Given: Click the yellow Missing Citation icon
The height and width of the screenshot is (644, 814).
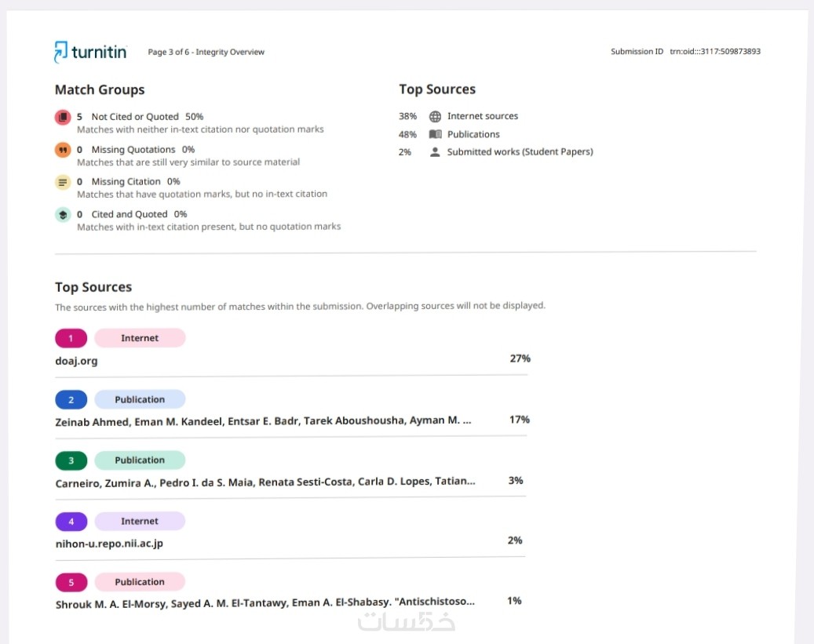Looking at the screenshot, I should (x=63, y=182).
